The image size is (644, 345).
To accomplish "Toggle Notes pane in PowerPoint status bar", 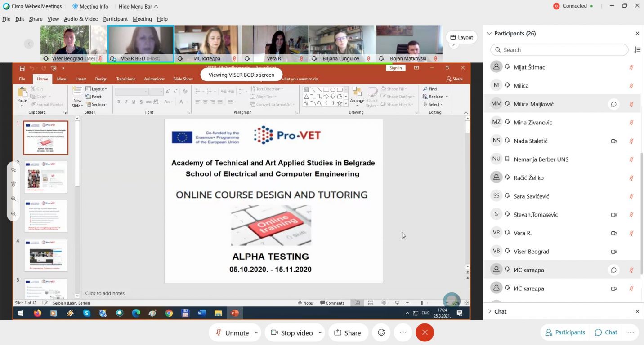I will 306,303.
